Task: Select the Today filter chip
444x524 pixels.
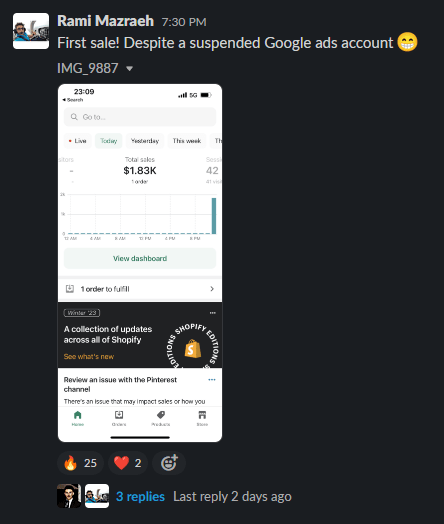Action: point(109,141)
